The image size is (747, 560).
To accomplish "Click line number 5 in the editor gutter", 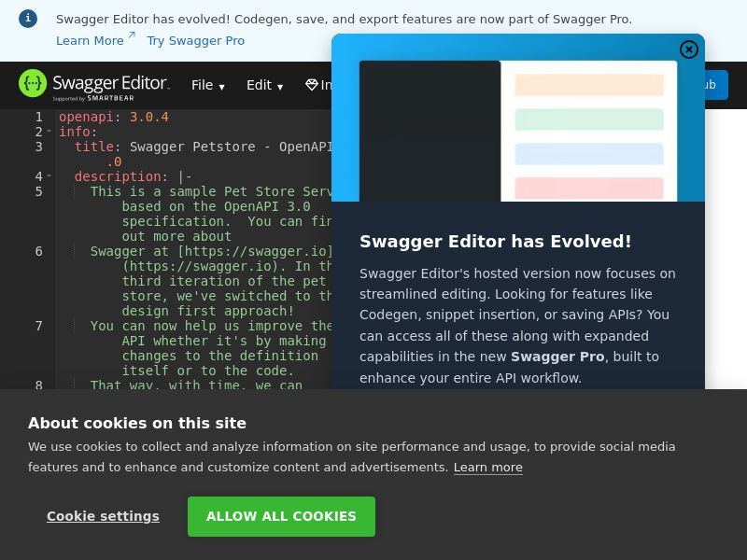I will coord(38,191).
